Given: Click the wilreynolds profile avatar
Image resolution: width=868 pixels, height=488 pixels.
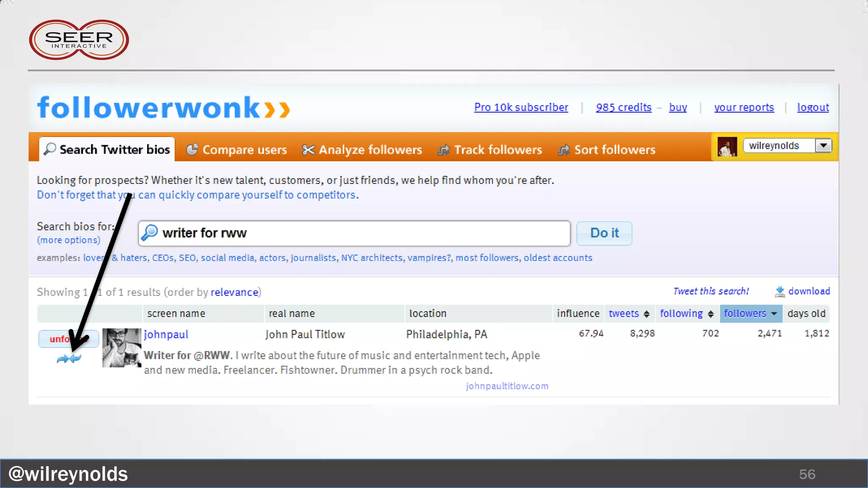Looking at the screenshot, I should 727,147.
